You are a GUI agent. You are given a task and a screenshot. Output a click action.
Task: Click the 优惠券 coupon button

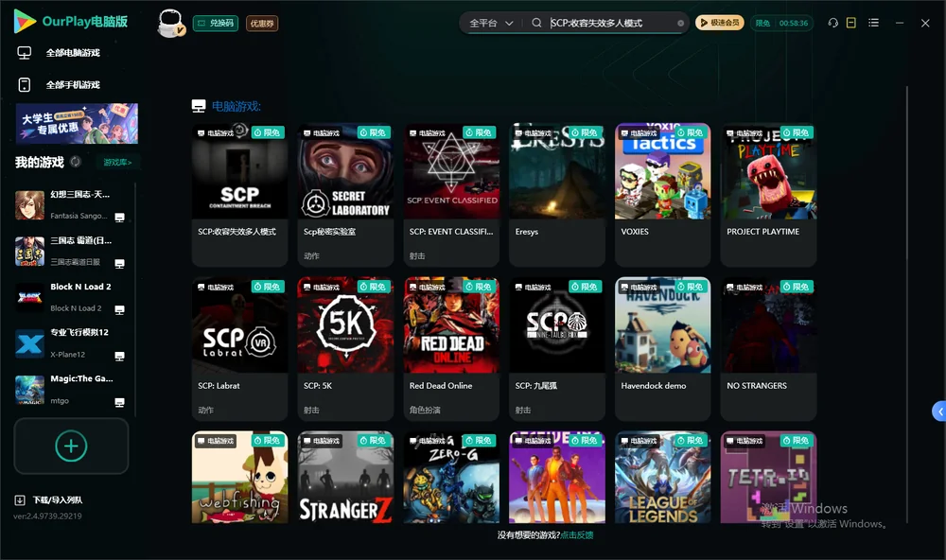click(262, 24)
